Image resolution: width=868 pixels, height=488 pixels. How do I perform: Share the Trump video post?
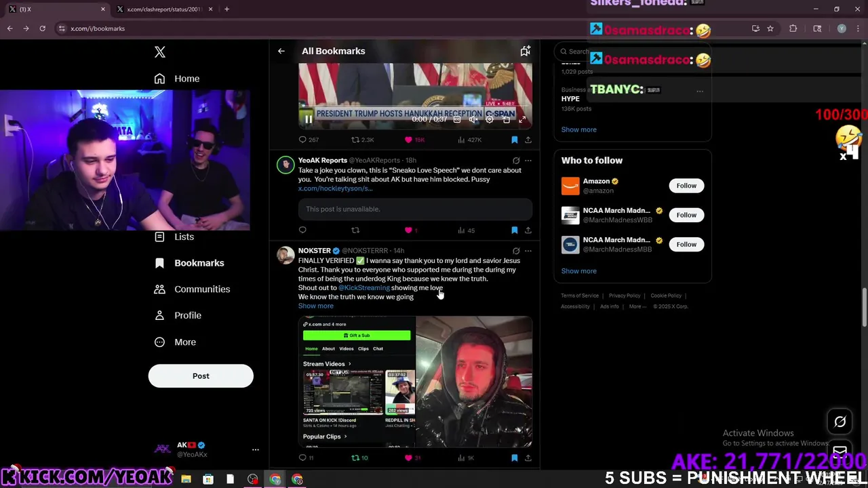(x=528, y=140)
